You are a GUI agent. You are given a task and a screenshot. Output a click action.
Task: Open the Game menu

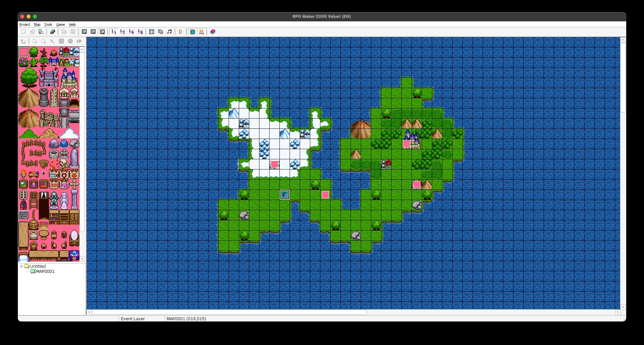tap(60, 24)
